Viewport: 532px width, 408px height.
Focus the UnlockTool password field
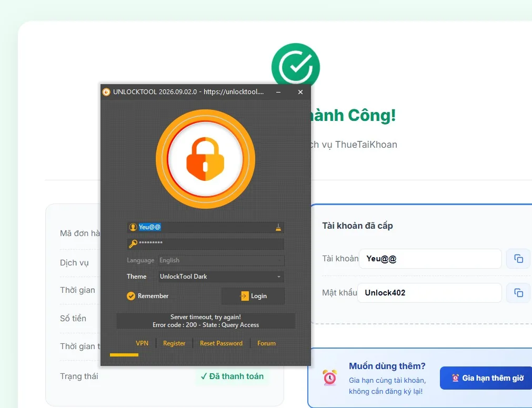point(206,244)
